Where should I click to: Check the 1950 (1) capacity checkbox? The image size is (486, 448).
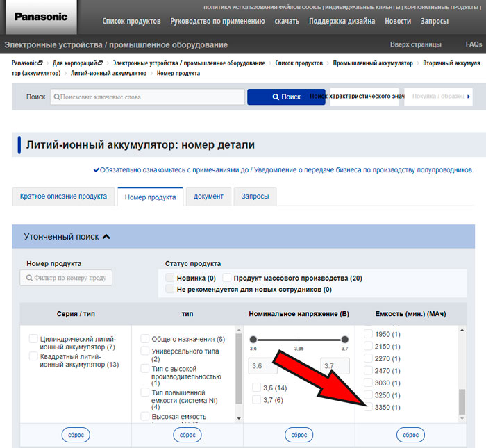pyautogui.click(x=368, y=334)
